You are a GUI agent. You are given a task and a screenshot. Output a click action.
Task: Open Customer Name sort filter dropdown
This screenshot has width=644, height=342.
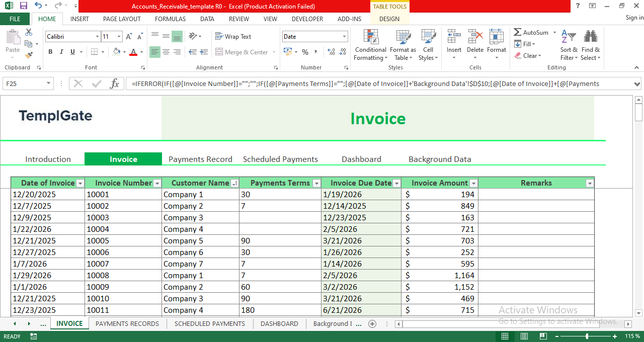pyautogui.click(x=234, y=184)
